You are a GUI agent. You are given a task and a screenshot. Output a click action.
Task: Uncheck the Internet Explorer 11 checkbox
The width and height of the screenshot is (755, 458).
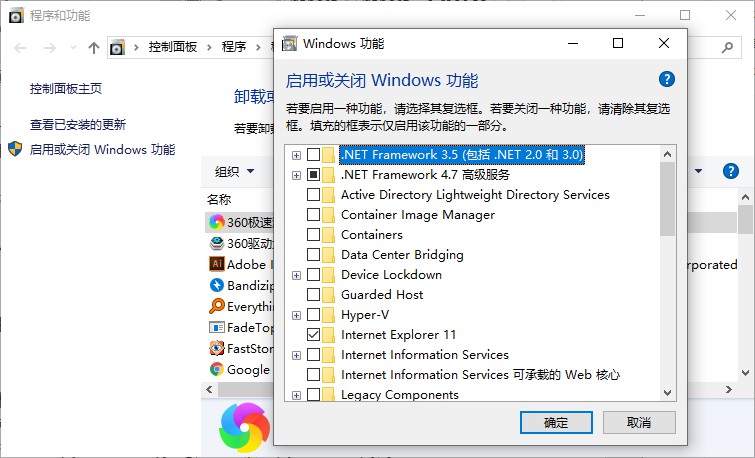(x=314, y=334)
